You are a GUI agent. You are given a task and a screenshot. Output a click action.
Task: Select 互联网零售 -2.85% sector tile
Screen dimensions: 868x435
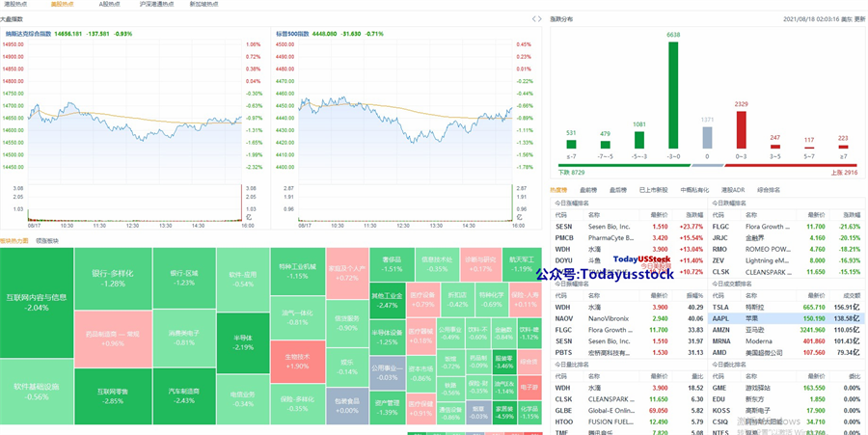coord(113,396)
